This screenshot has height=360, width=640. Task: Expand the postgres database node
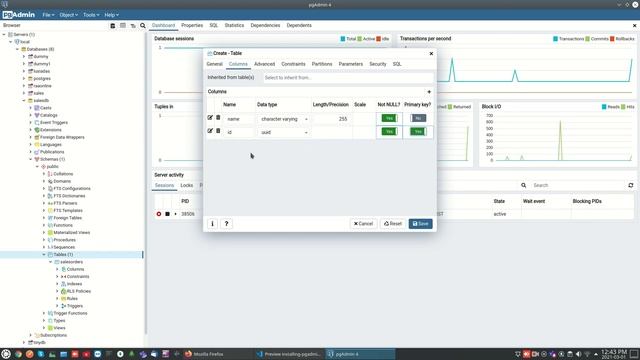click(24, 78)
